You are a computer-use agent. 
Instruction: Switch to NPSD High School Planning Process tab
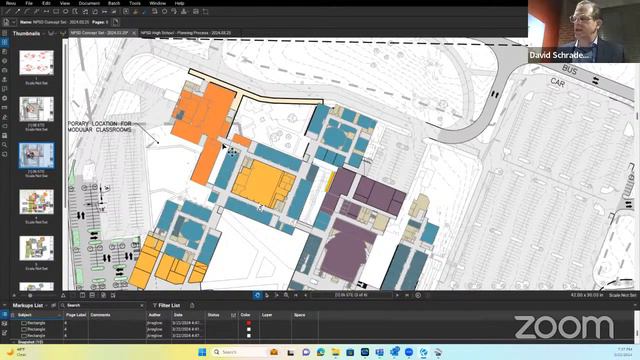coord(186,33)
